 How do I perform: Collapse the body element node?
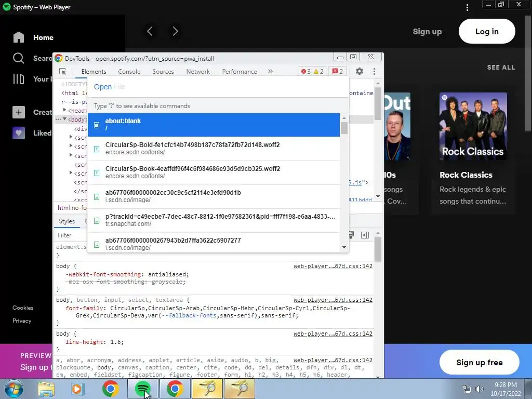[x=65, y=119]
